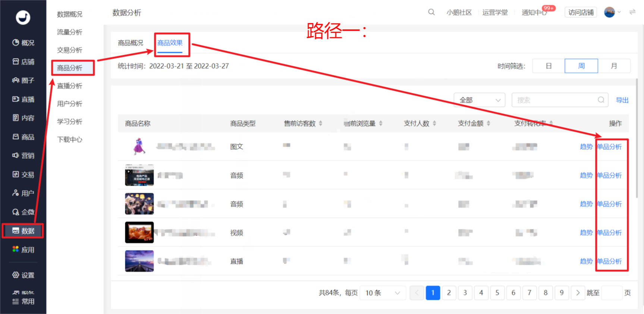Open 单品分析 for the 图文 row
Screen dimensions: 644x314
click(609, 147)
